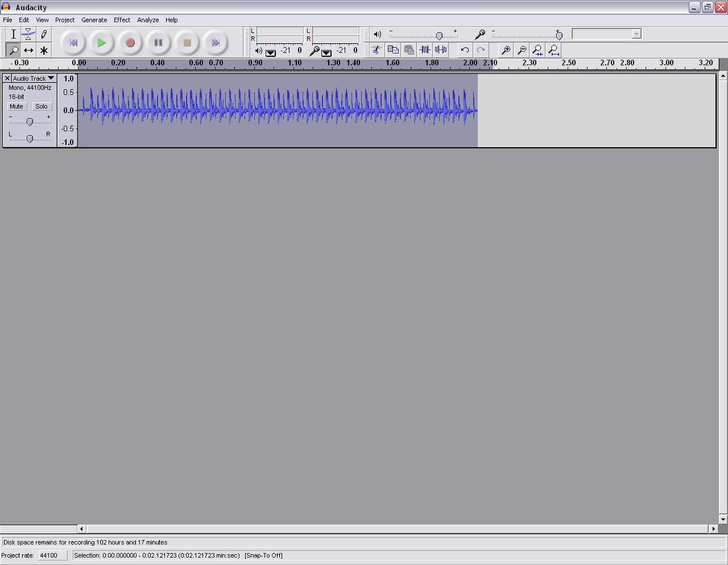Click Silence selection icon

pyautogui.click(x=441, y=50)
